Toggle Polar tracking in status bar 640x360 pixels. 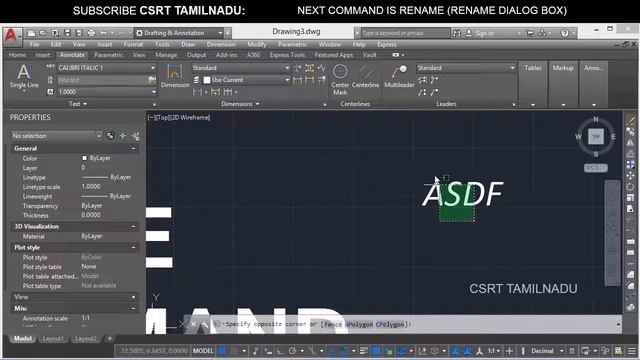click(x=292, y=351)
